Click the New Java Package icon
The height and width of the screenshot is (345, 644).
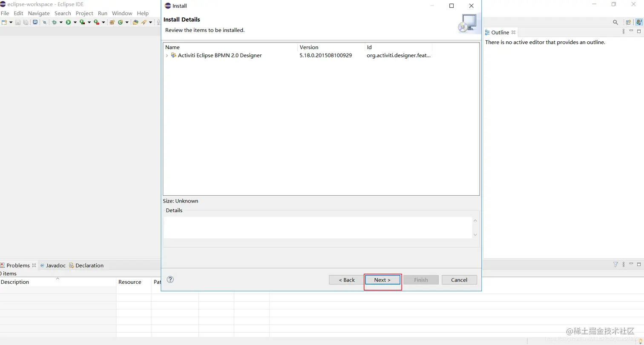(112, 22)
